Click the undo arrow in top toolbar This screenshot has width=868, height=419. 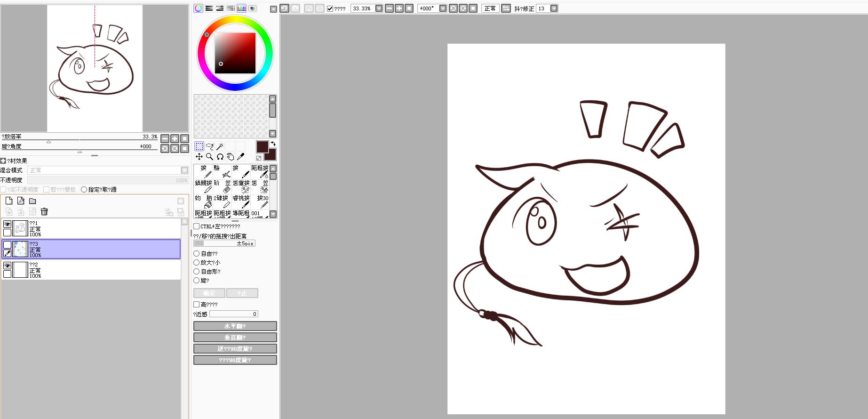pyautogui.click(x=285, y=8)
